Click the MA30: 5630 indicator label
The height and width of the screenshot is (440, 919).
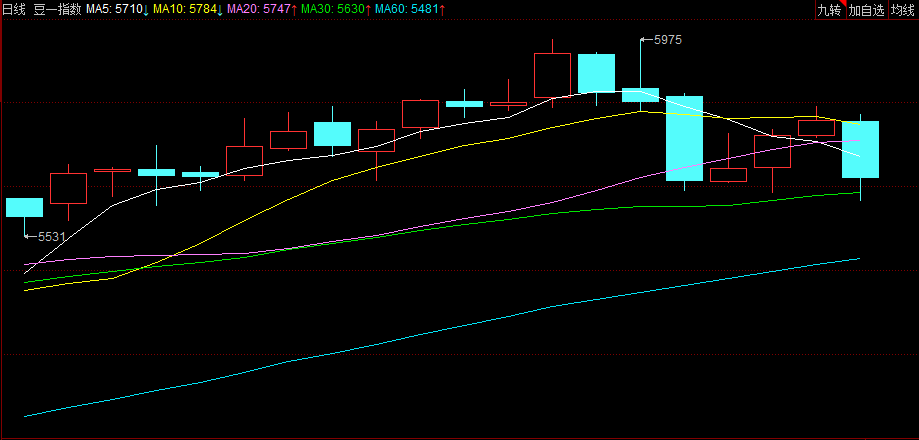[x=336, y=9]
